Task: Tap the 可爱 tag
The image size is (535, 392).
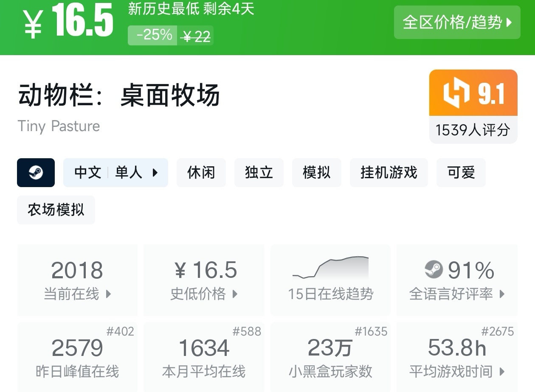Action: click(x=461, y=173)
